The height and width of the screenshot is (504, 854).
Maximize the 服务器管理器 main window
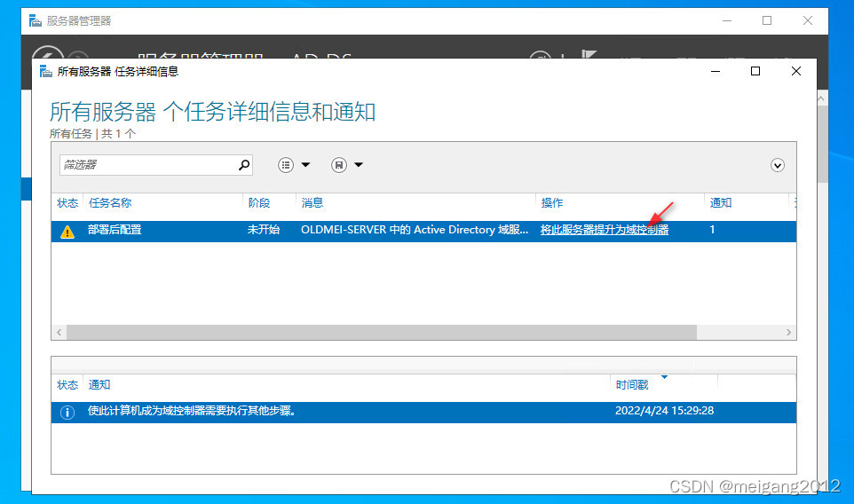(x=767, y=20)
